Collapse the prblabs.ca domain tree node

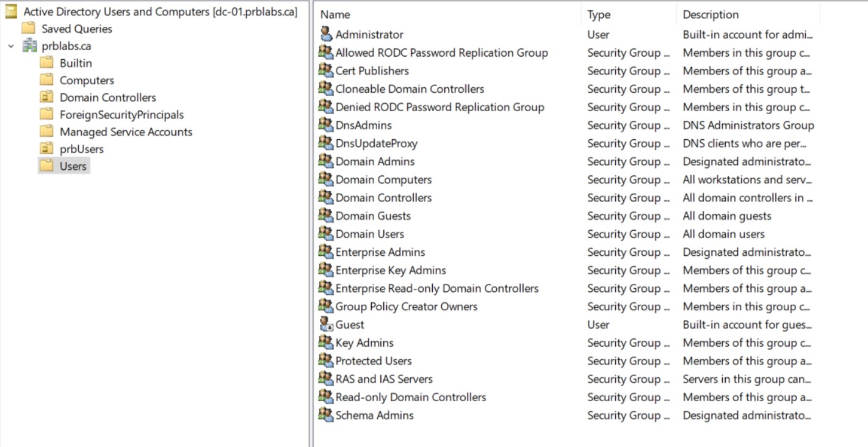click(x=11, y=46)
